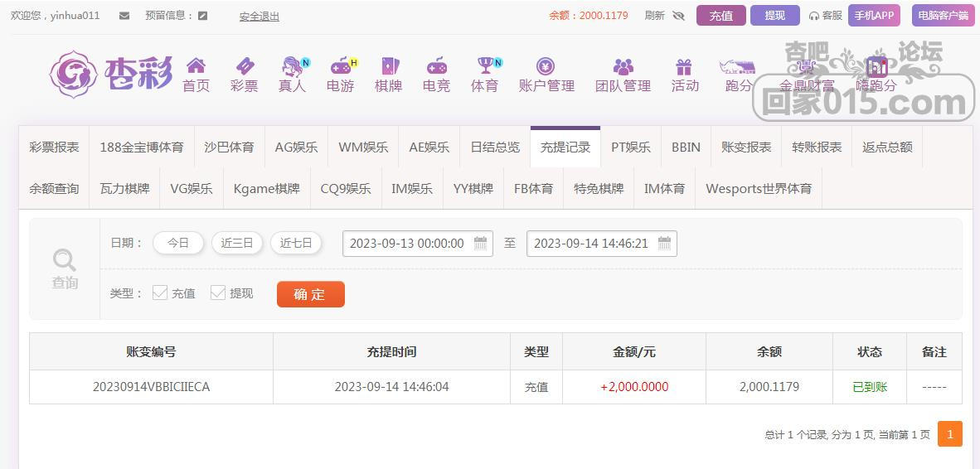Switch to PT娱乐 tab
980x469 pixels.
click(x=631, y=147)
